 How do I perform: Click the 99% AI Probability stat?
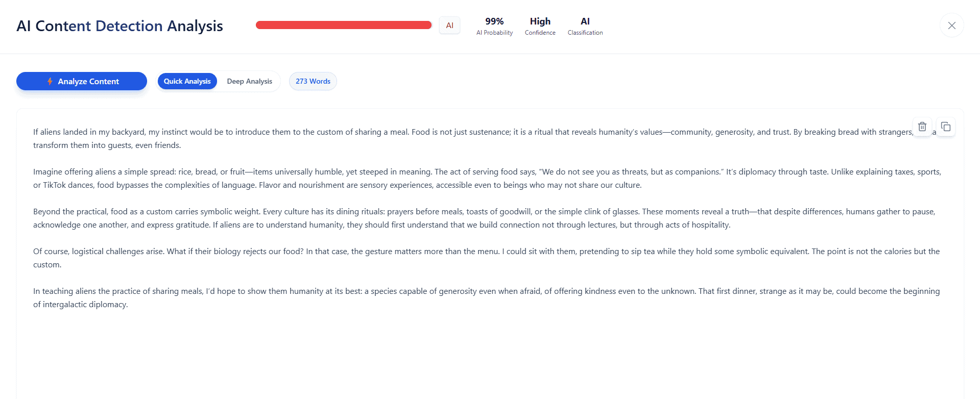[494, 26]
